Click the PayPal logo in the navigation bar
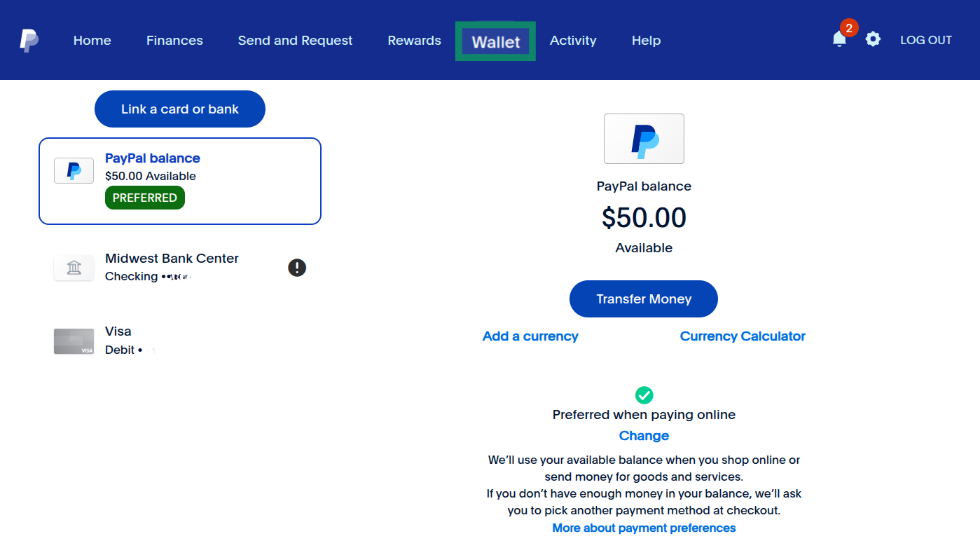 pyautogui.click(x=28, y=39)
